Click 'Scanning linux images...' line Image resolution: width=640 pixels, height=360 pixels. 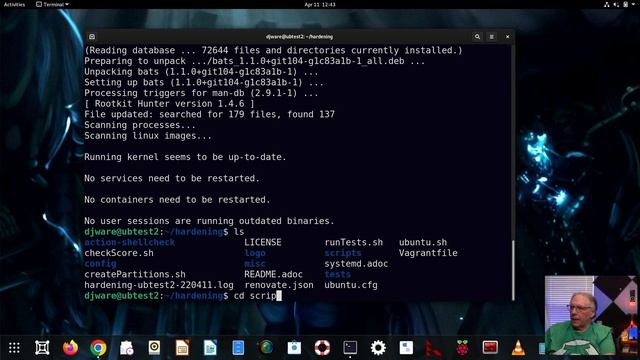pos(148,136)
